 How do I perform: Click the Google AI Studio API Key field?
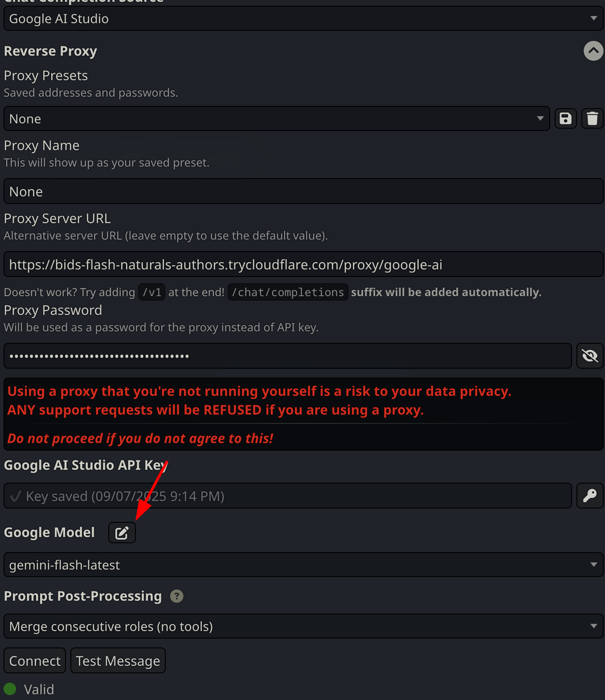click(x=287, y=496)
